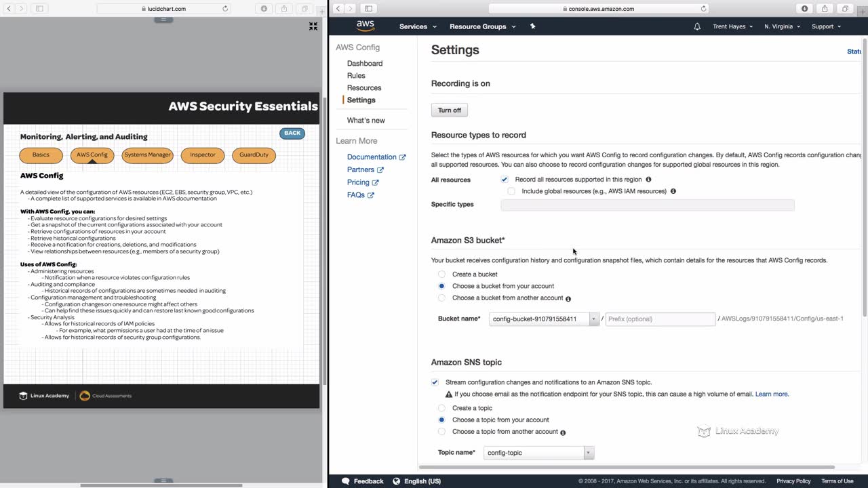
Task: Open downloads in the AWS console window
Action: tap(805, 9)
